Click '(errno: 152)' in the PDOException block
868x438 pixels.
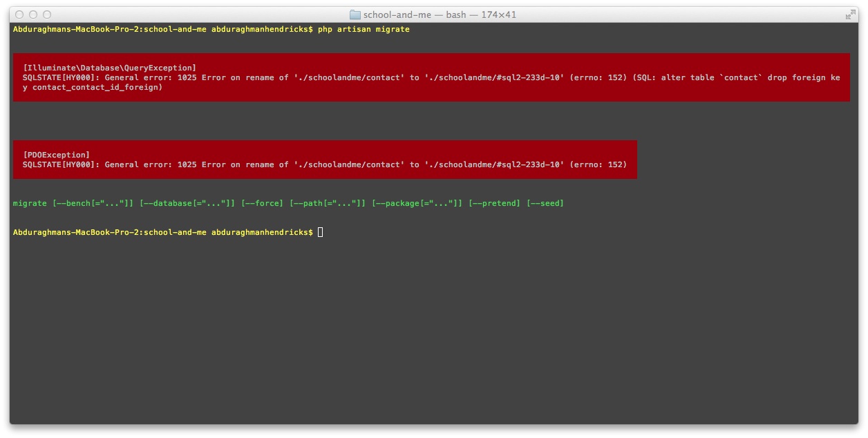pyautogui.click(x=598, y=164)
